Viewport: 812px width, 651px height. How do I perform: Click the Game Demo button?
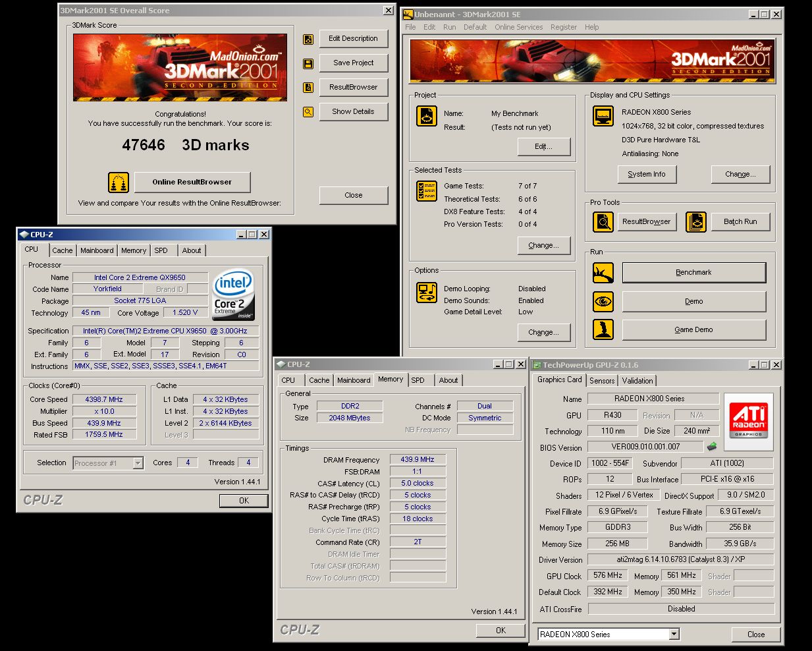[694, 330]
